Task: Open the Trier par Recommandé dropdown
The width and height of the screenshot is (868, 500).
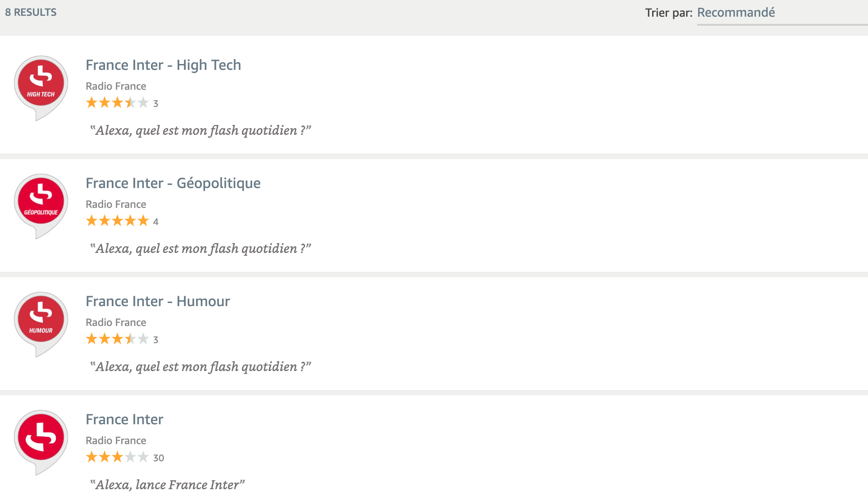Action: pos(782,13)
